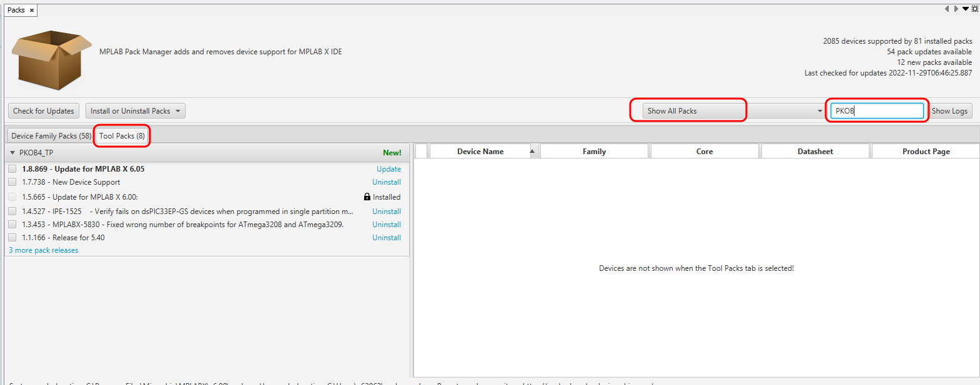Click the 'PKOB4_TP' group title text

36,153
